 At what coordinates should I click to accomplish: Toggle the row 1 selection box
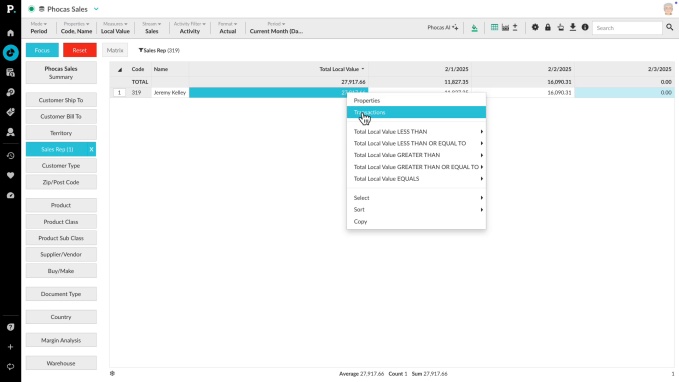click(119, 93)
